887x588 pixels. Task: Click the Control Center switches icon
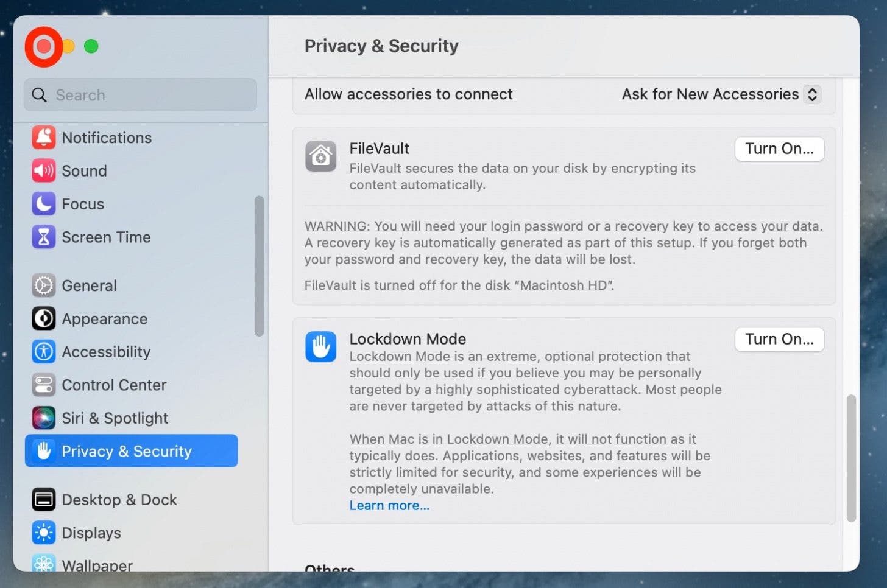click(44, 385)
